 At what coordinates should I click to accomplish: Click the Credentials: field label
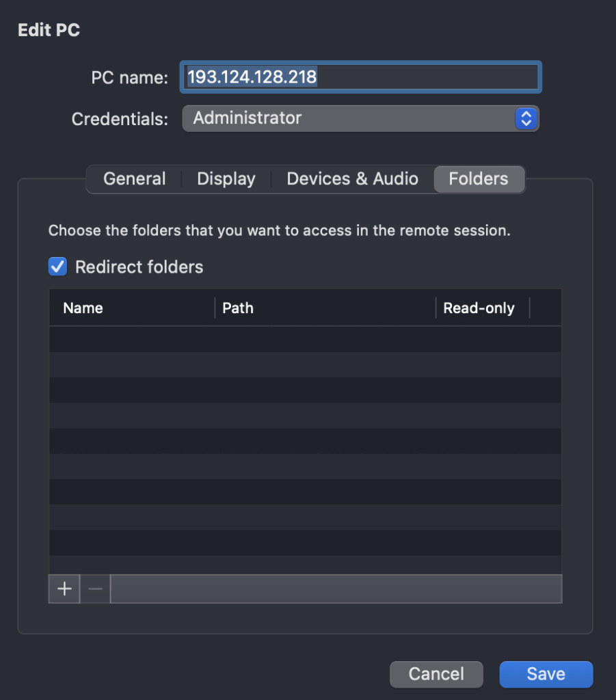[120, 119]
